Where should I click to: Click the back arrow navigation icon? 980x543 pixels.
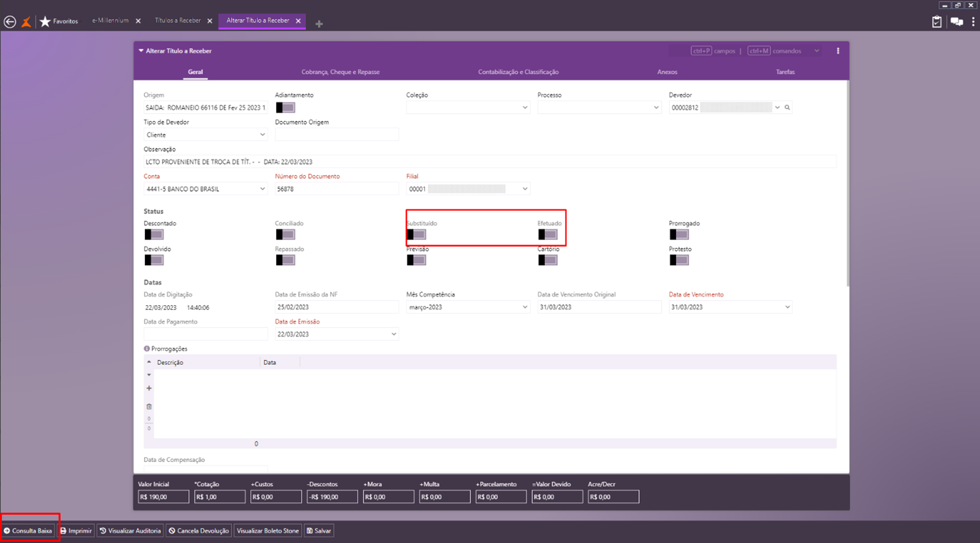[x=10, y=21]
